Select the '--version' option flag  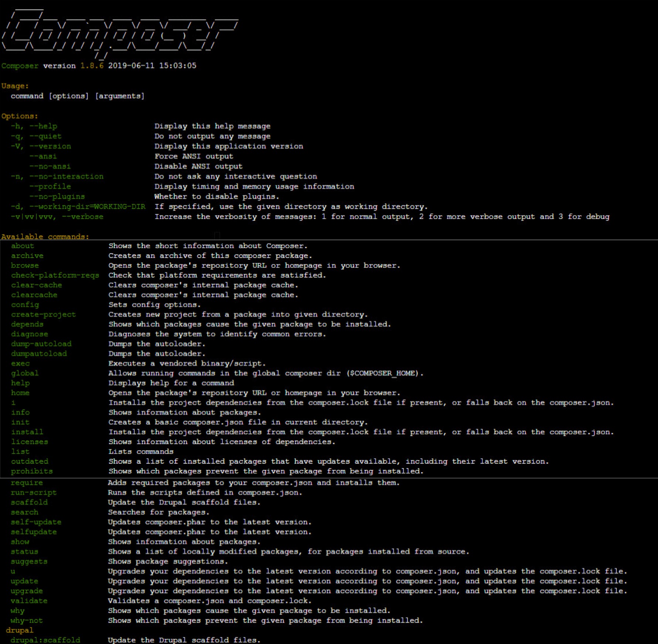[x=50, y=146]
